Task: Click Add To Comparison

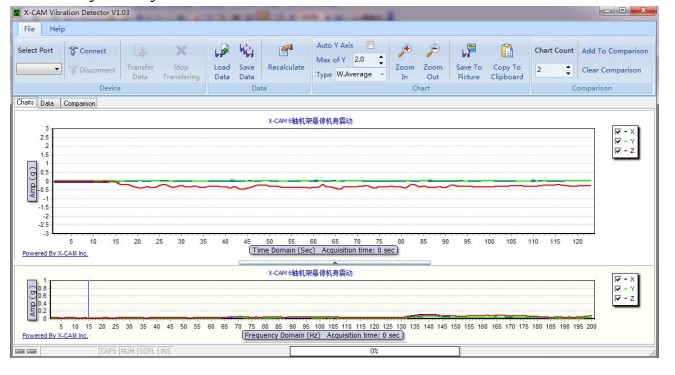Action: coord(615,51)
